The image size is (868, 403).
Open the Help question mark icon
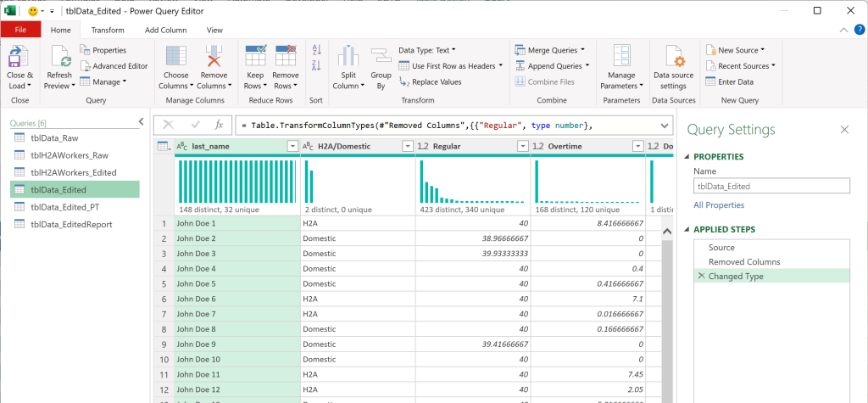click(x=859, y=30)
